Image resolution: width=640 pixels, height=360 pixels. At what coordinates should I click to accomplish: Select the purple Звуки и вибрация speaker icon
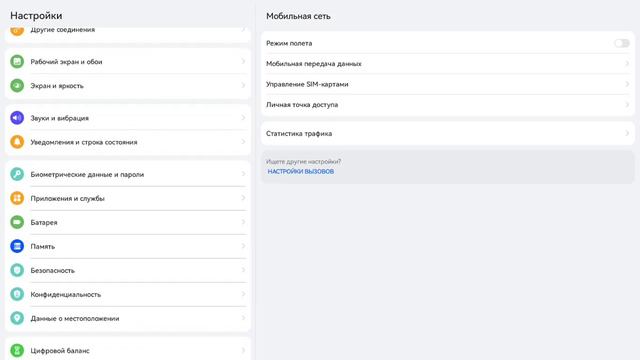[17, 118]
